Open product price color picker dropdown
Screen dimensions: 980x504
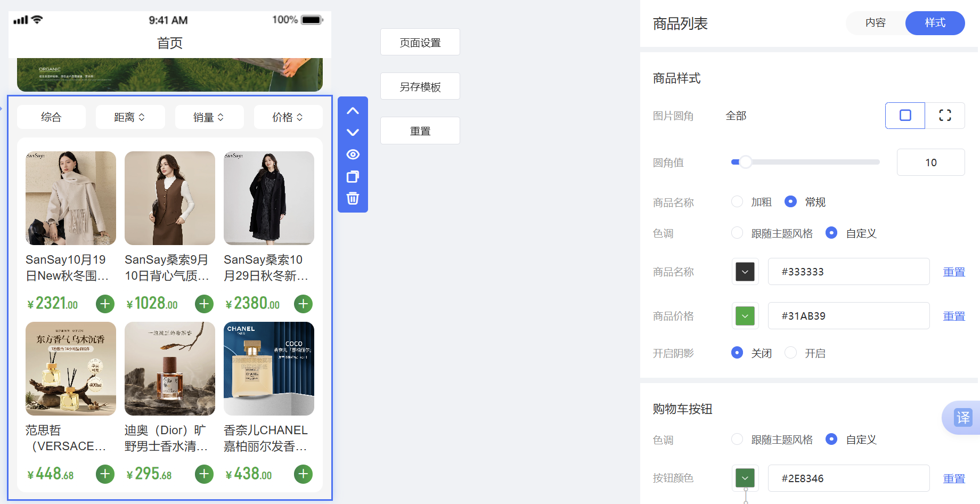coord(745,316)
